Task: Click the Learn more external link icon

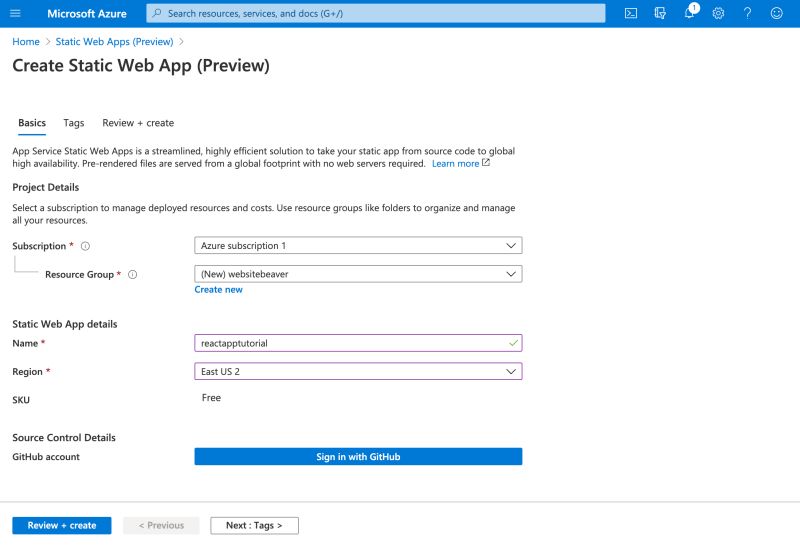Action: pyautogui.click(x=486, y=163)
